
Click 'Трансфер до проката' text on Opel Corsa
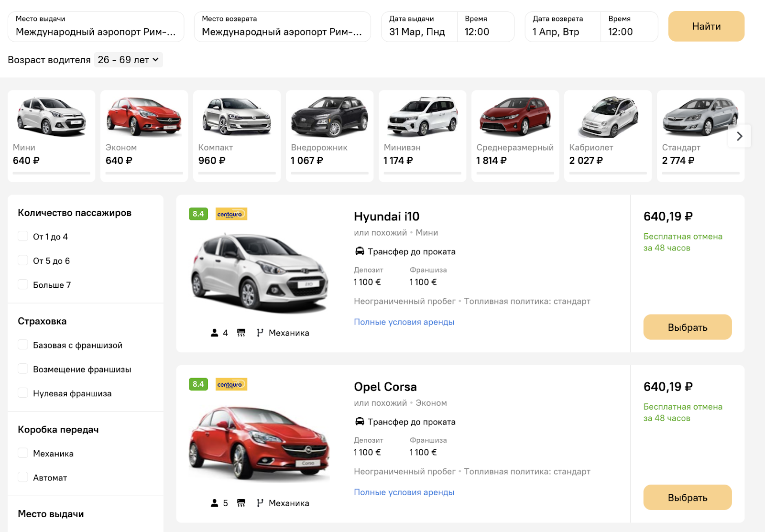412,422
